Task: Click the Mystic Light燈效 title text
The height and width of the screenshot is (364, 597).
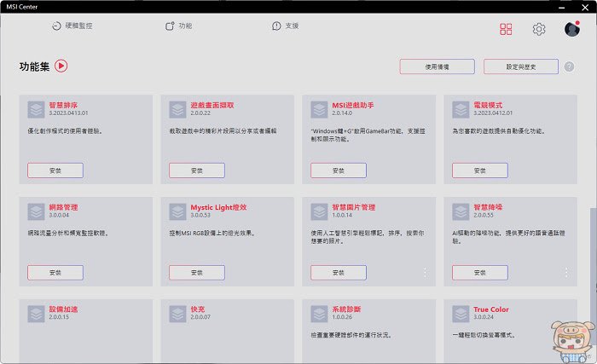Action: coord(218,207)
